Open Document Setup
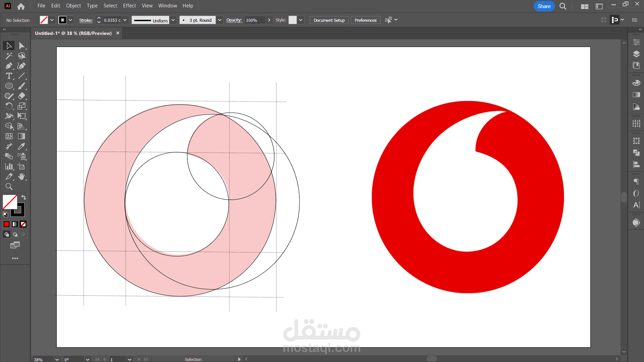The height and width of the screenshot is (362, 644). [329, 20]
